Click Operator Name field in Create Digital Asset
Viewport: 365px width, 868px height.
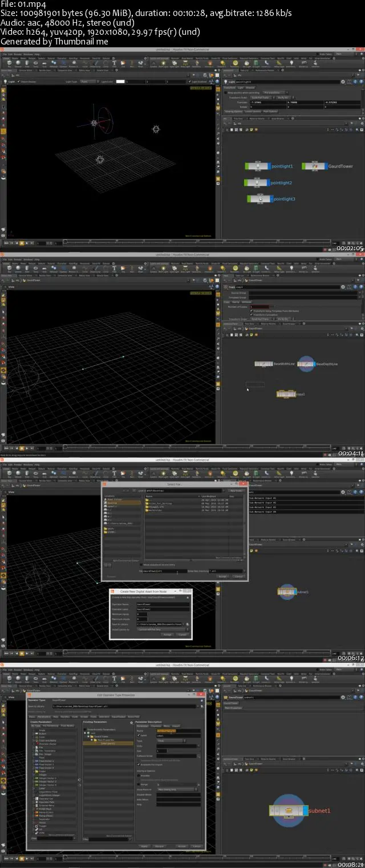point(163,604)
